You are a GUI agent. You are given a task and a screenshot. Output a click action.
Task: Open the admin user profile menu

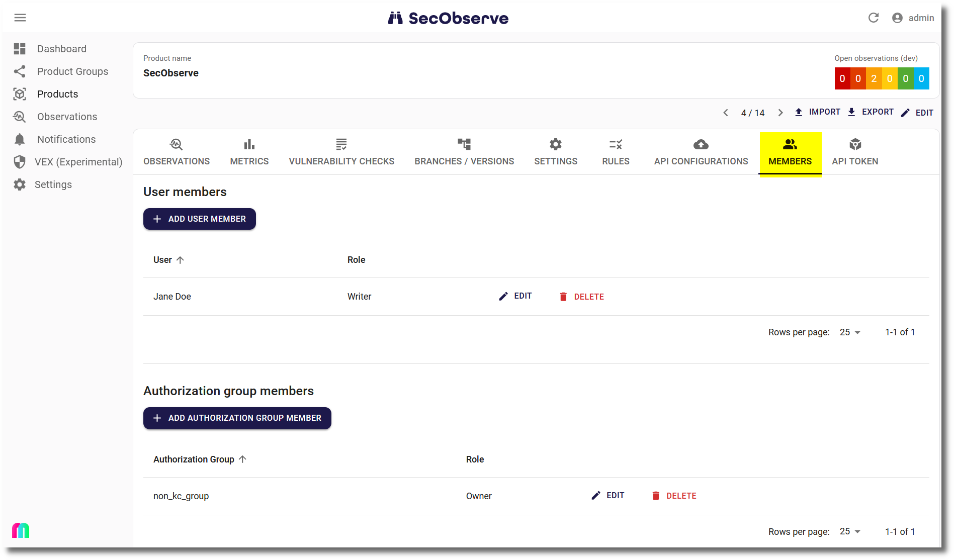[913, 18]
